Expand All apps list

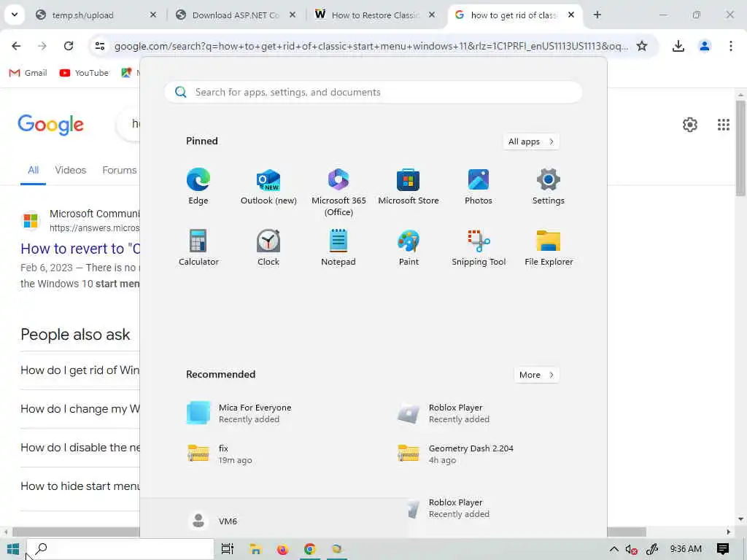(531, 141)
